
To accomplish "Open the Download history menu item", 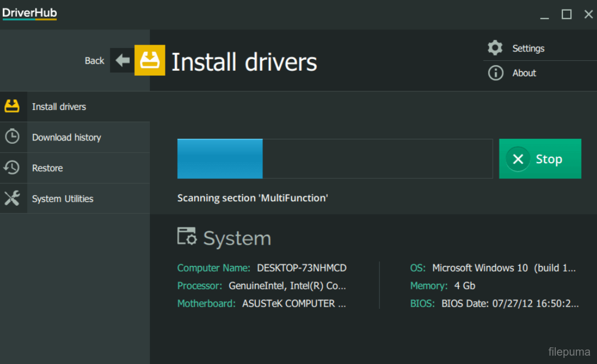I will click(x=66, y=137).
